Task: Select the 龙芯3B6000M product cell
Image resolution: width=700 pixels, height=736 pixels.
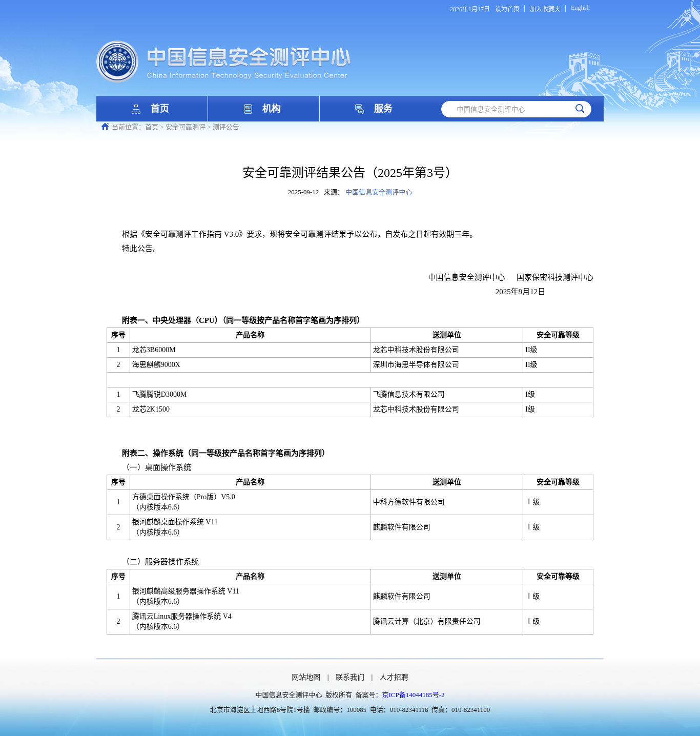Action: pos(250,350)
